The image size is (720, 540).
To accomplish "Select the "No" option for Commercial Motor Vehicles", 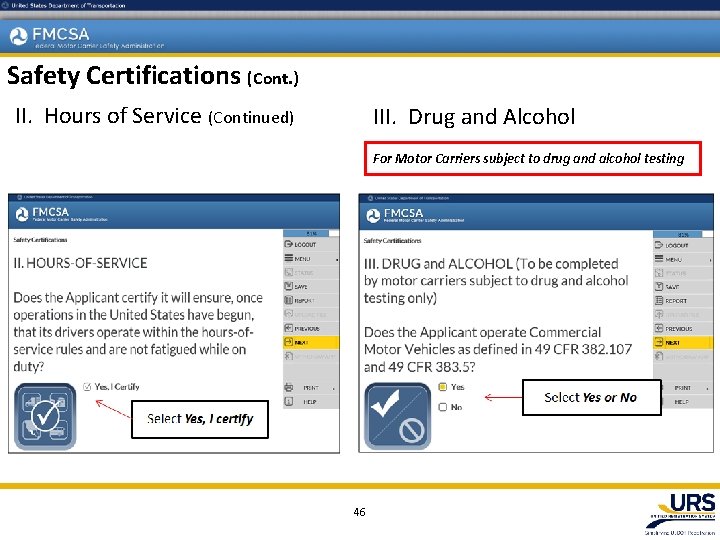I will pos(443,407).
